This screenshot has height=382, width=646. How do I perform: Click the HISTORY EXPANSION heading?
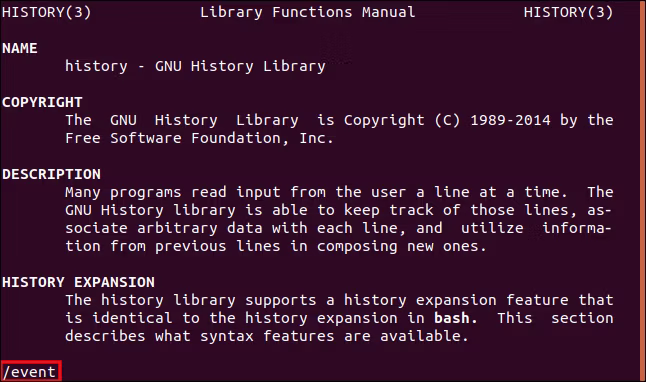79,282
